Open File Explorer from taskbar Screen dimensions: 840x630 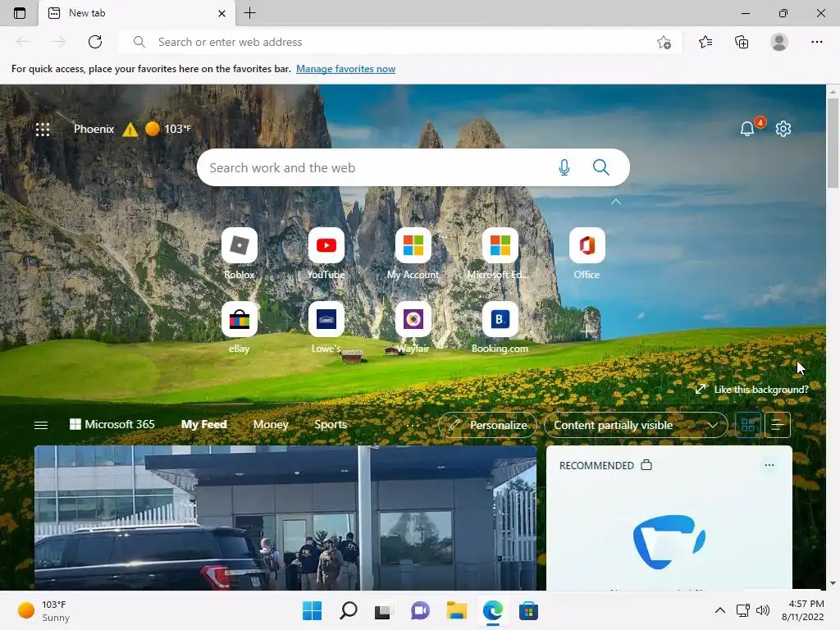point(456,610)
